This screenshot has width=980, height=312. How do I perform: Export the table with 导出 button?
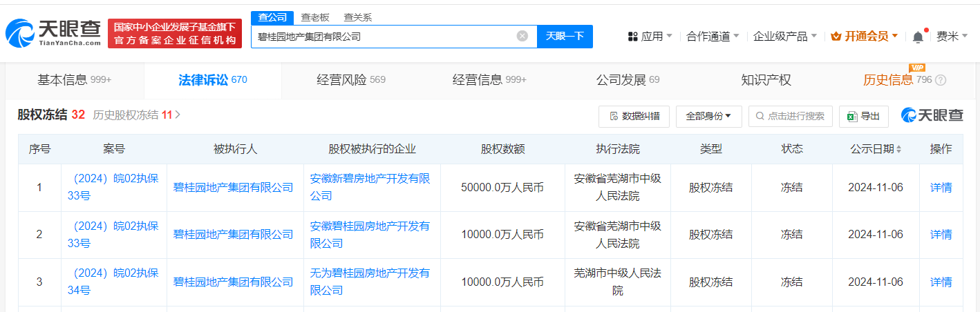(863, 116)
